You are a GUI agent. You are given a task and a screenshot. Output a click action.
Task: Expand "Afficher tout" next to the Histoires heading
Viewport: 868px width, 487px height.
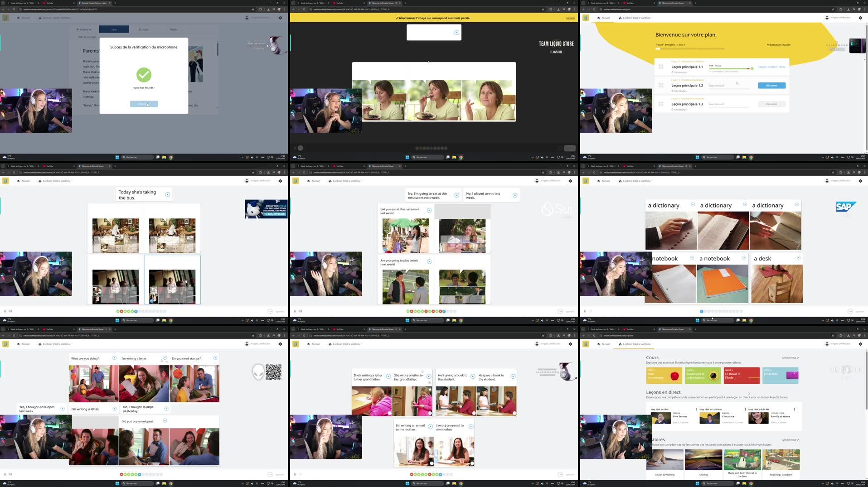click(790, 440)
